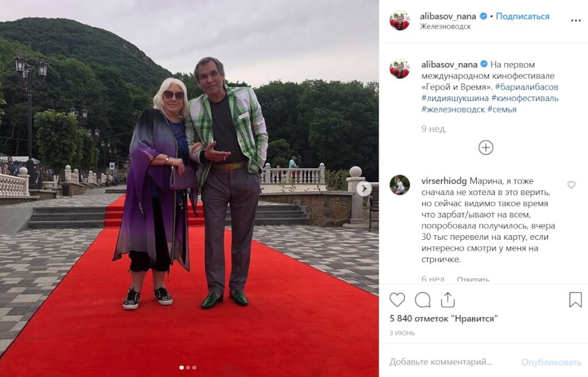Open the #бариалибасов hashtag
Screen dimensions: 588x377
[x=527, y=87]
